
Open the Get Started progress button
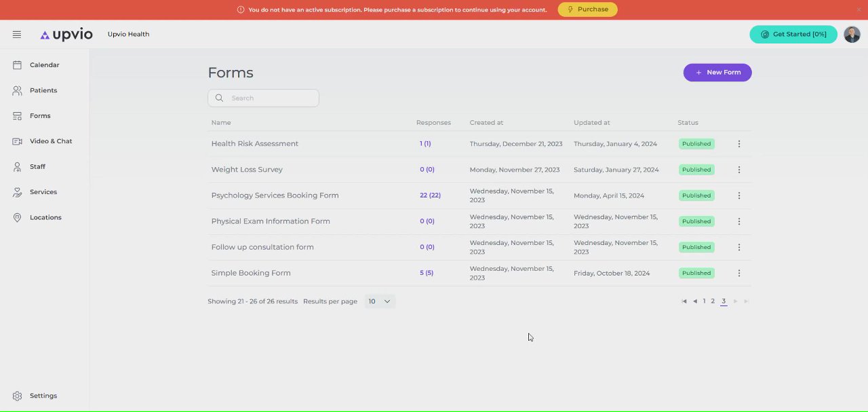[x=793, y=35]
